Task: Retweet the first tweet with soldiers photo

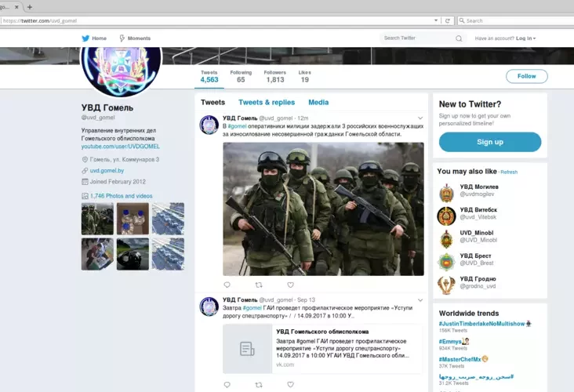Action: pyautogui.click(x=259, y=285)
